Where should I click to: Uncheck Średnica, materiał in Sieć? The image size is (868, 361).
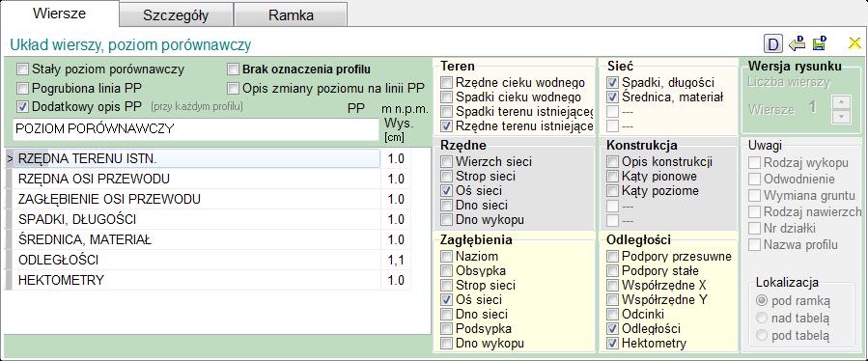pyautogui.click(x=612, y=97)
